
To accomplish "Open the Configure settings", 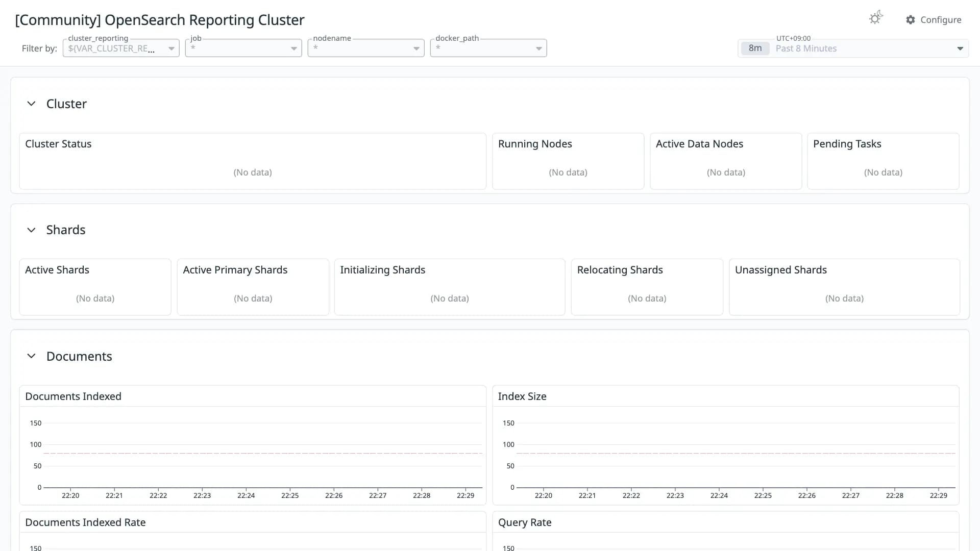I will coord(934,20).
